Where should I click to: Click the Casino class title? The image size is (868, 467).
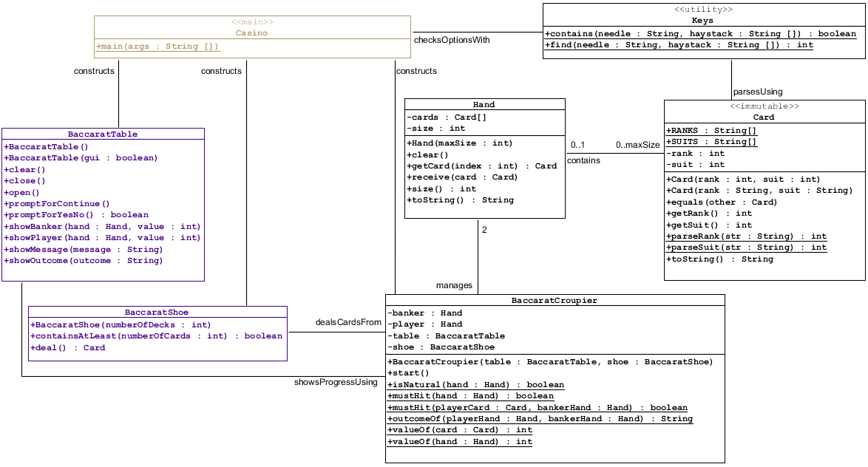click(251, 33)
